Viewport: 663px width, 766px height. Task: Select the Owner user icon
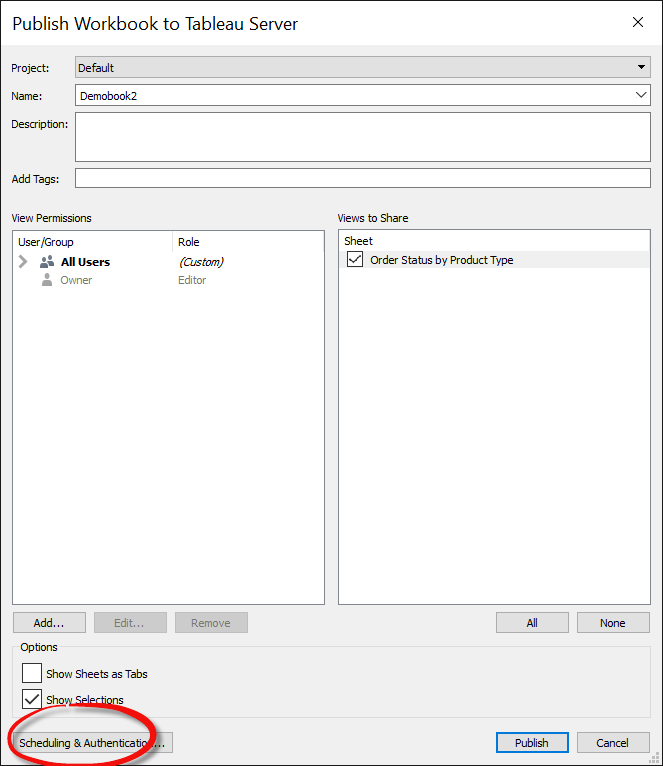(47, 280)
